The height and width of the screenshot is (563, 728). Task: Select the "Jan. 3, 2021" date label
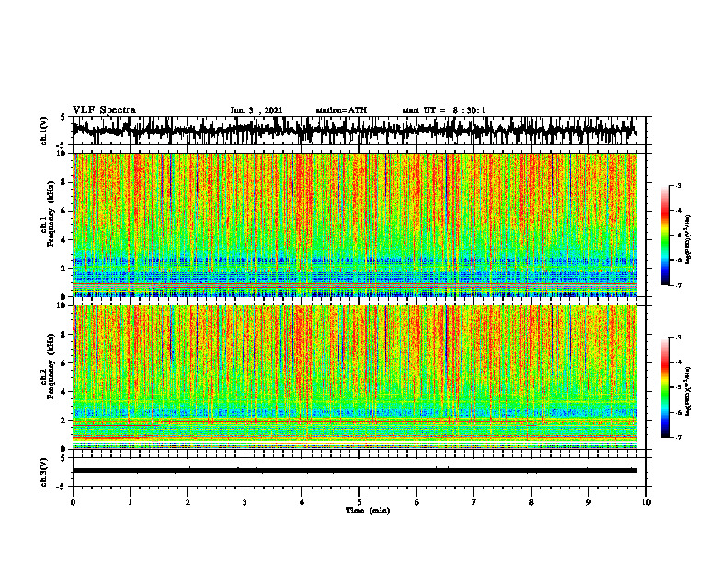coord(256,110)
